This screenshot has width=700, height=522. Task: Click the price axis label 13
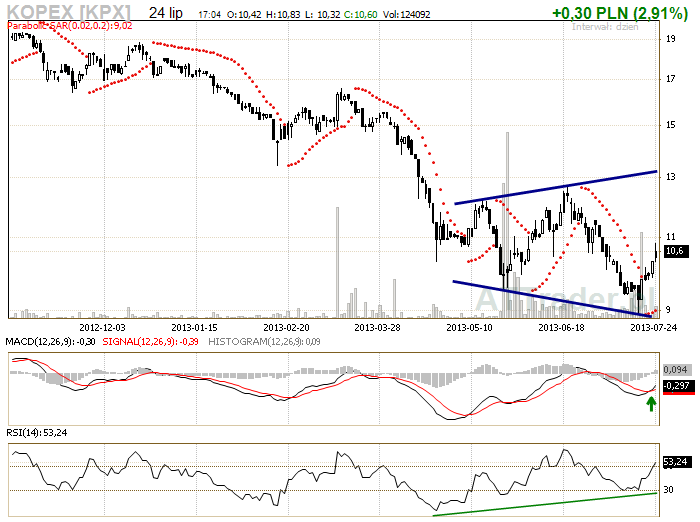point(671,177)
